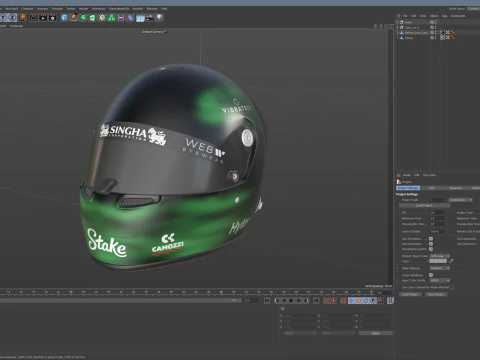
Task: Click the Apply button in coordinates
Action: click(x=376, y=333)
